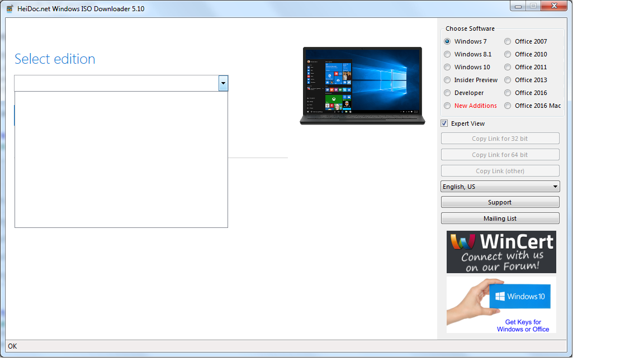Open Get Keys for Windows or Office ad
The width and height of the screenshot is (644, 362).
[x=501, y=304]
